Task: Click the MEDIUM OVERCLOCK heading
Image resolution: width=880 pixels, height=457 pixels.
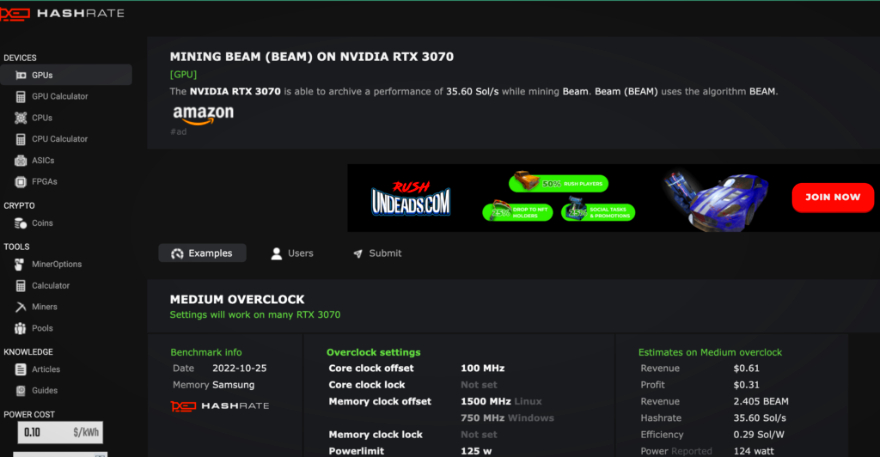Action: (237, 300)
